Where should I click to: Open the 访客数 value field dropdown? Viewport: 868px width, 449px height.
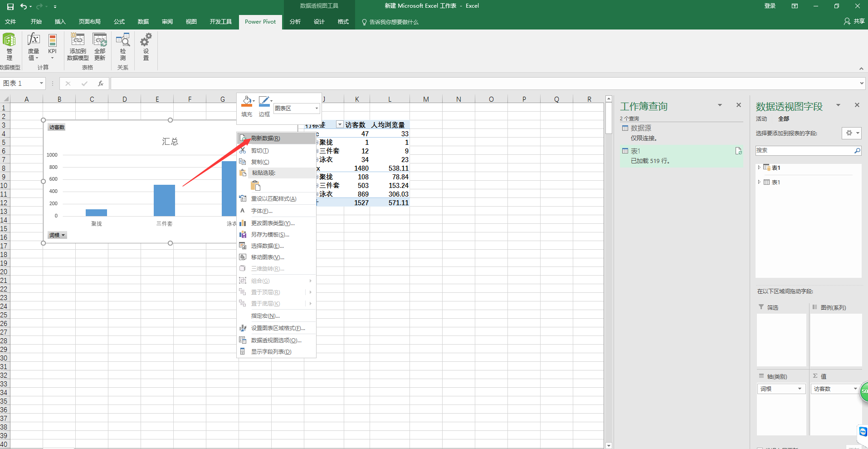835,389
